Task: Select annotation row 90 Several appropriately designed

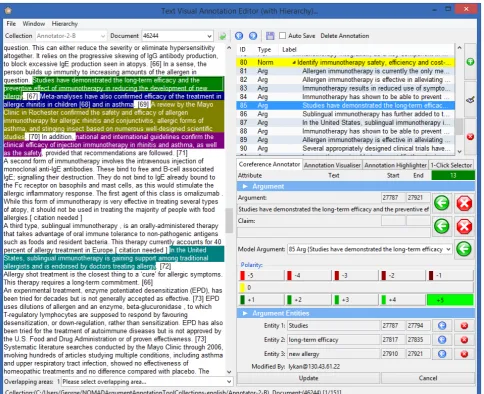Action: click(x=345, y=148)
